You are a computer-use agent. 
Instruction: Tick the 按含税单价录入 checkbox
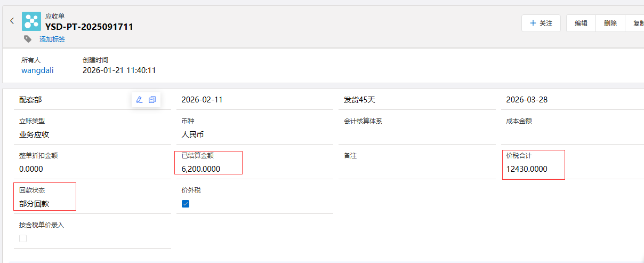click(x=23, y=238)
